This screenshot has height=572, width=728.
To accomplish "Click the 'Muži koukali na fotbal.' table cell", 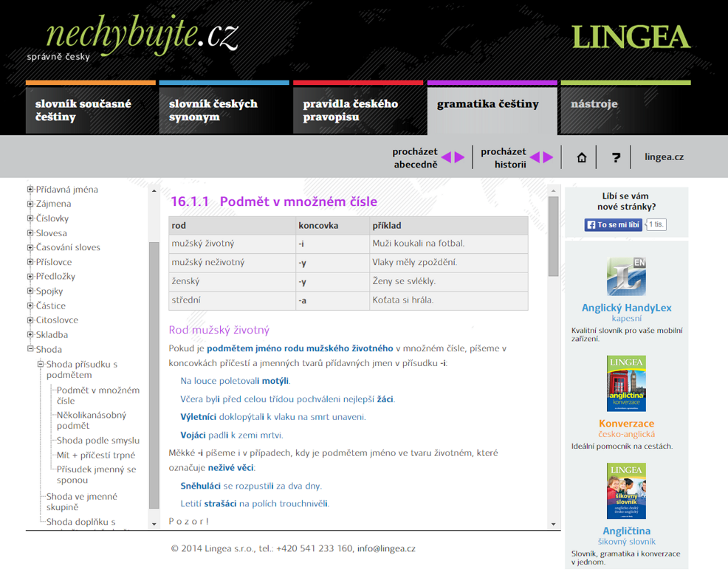I will 448,244.
